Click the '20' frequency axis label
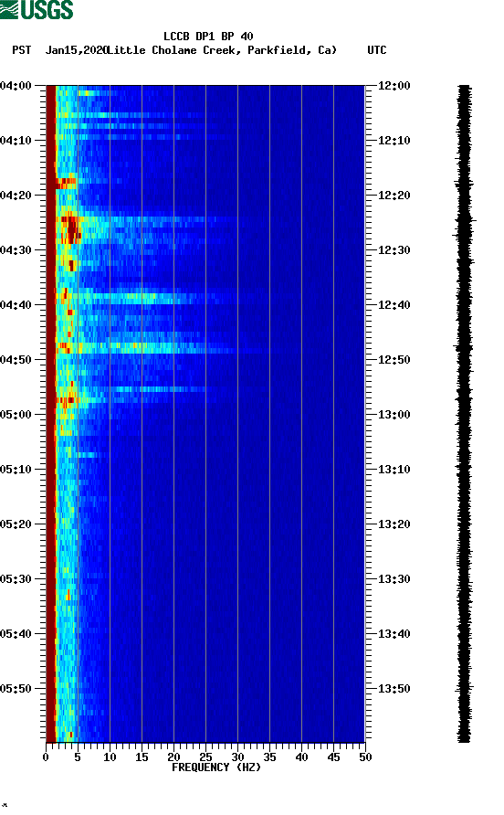Image resolution: width=504 pixels, height=815 pixels. [173, 757]
